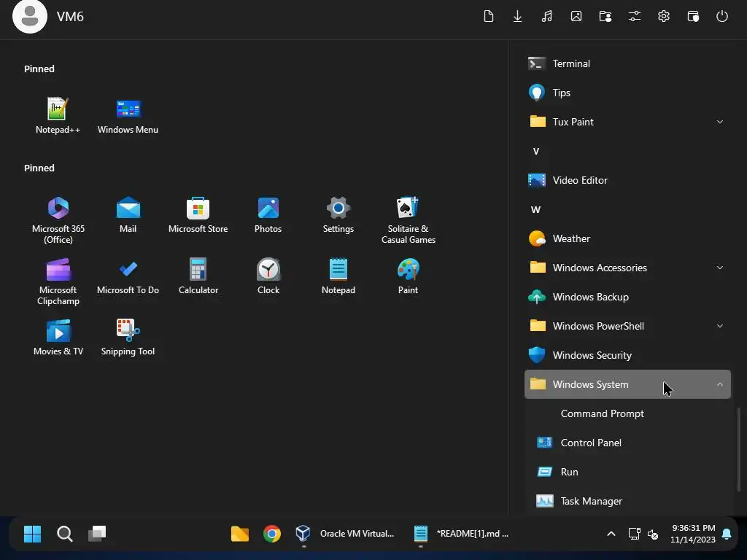Viewport: 747px width, 560px height.
Task: Open the clock and date in the tray
Action: coord(693,534)
